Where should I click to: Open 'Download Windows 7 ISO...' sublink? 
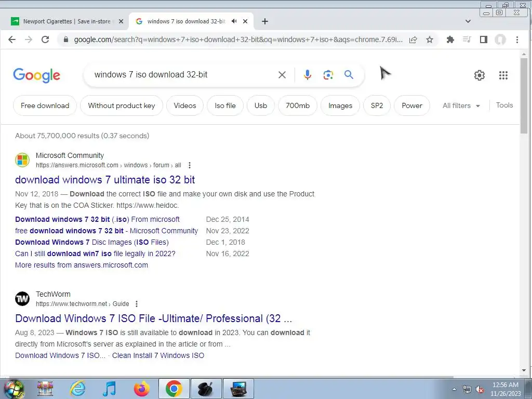coord(60,355)
